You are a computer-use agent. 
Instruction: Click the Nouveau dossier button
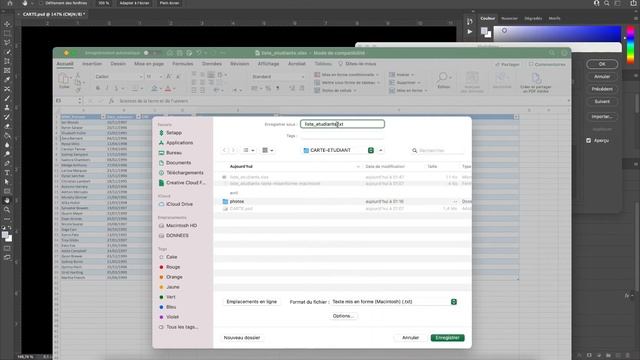pos(242,338)
